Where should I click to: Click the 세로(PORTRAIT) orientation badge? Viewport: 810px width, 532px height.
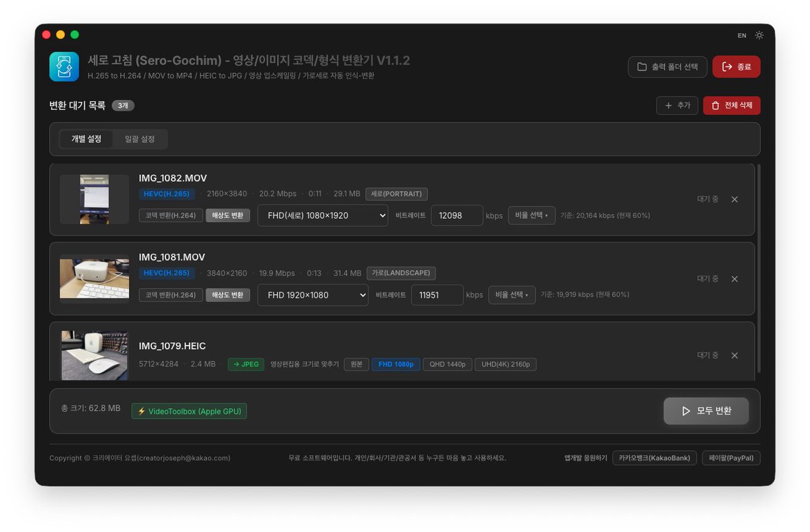(x=397, y=194)
